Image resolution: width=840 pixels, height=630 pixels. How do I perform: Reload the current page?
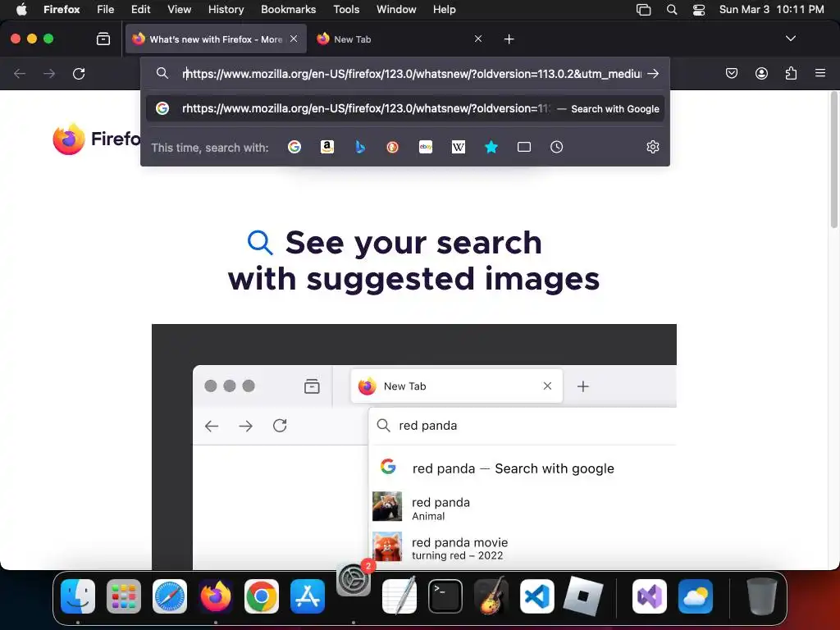point(79,73)
